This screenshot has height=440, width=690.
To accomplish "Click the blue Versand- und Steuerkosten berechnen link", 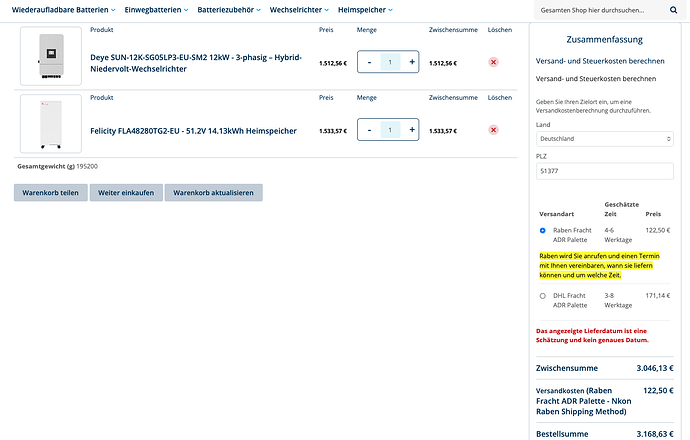I will pyautogui.click(x=600, y=61).
